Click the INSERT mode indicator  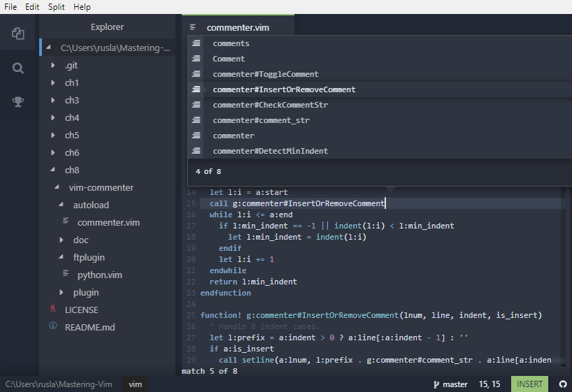coord(529,384)
